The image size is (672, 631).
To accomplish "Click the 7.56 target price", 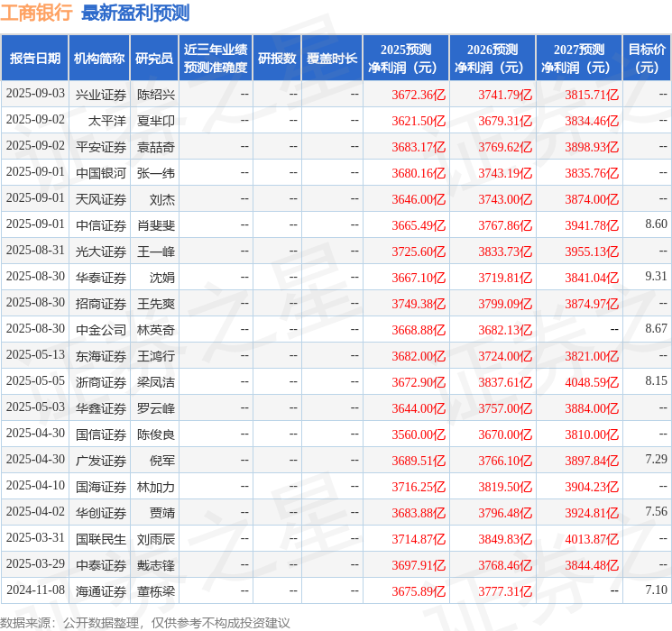I will pyautogui.click(x=656, y=511).
